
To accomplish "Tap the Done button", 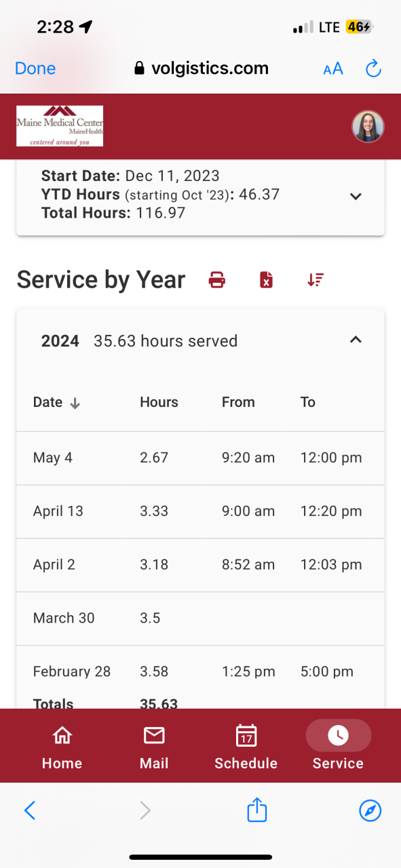I will [35, 68].
